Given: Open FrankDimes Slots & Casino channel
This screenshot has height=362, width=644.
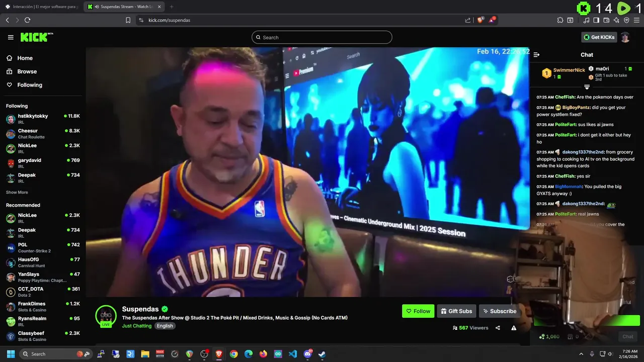Looking at the screenshot, I should click(43, 306).
